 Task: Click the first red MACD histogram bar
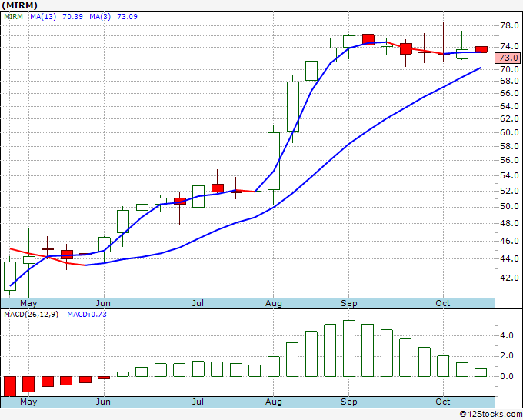10,385
